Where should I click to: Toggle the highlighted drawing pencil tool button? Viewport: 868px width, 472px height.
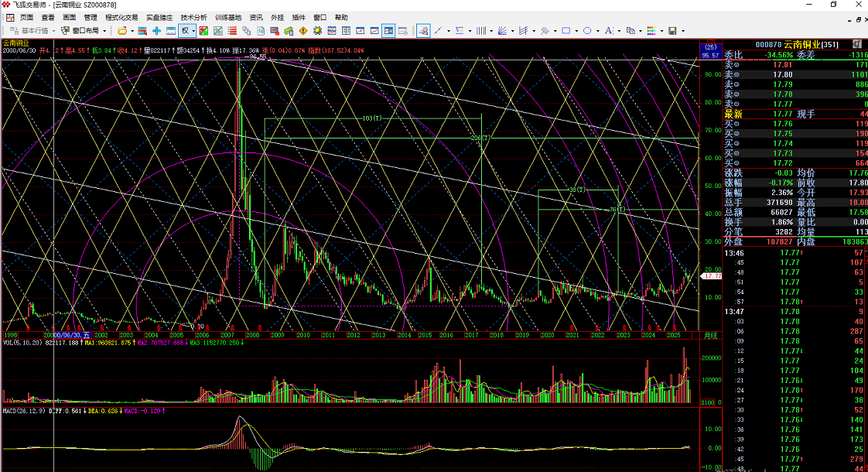pos(423,31)
